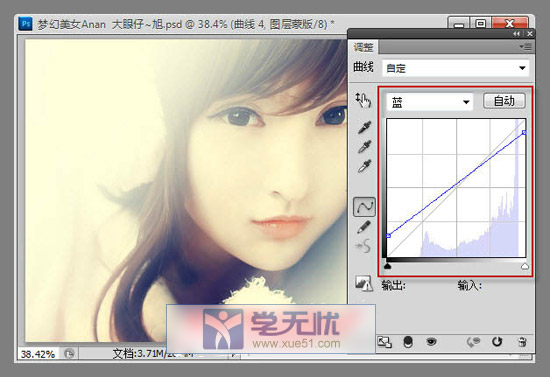This screenshot has width=550, height=377.
Task: Collapse the panel with double-arrow icon
Action: pyautogui.click(x=516, y=34)
